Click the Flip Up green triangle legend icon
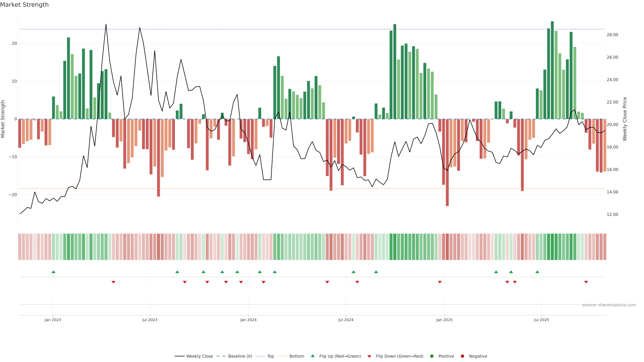Viewport: 644px width, 362px height. 312,356
